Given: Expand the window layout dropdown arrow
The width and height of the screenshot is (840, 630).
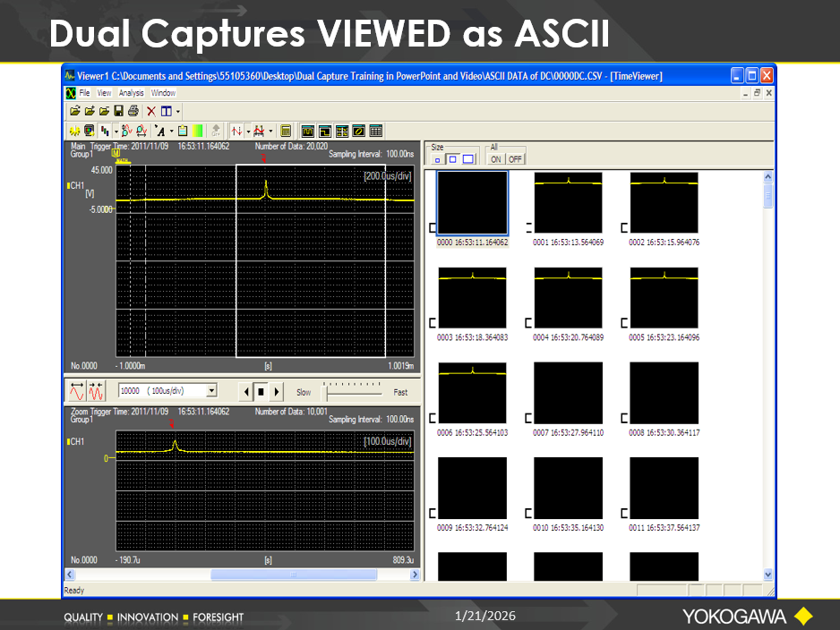Looking at the screenshot, I should pyautogui.click(x=178, y=111).
